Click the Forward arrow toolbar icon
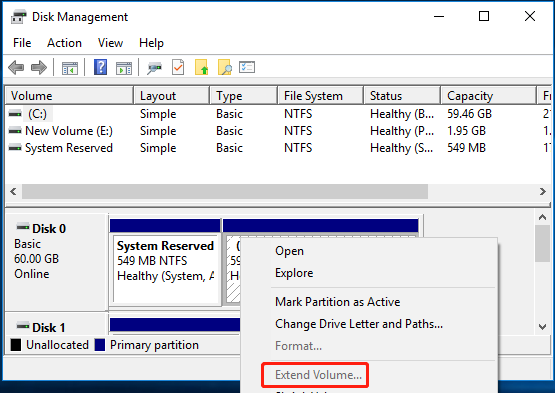 pyautogui.click(x=39, y=67)
